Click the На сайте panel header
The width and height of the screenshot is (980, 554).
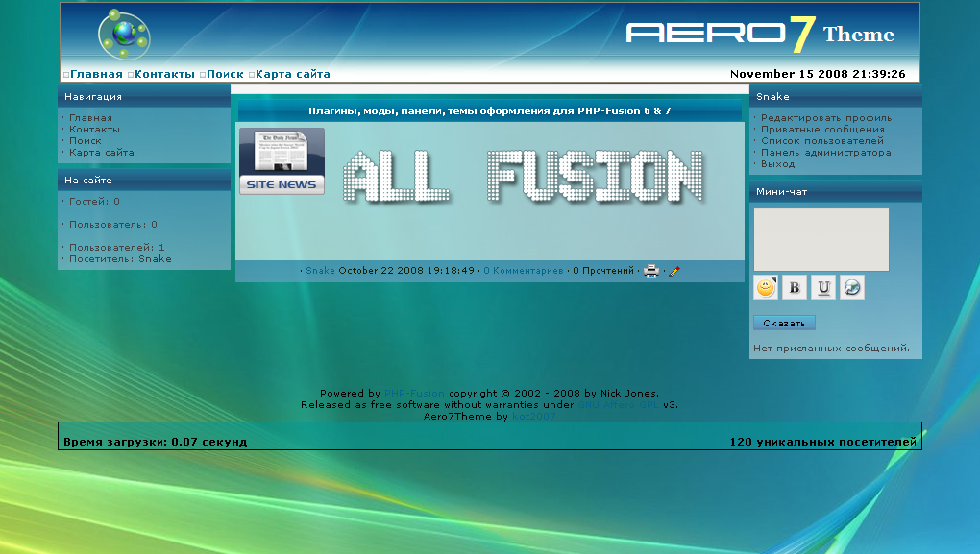click(144, 180)
